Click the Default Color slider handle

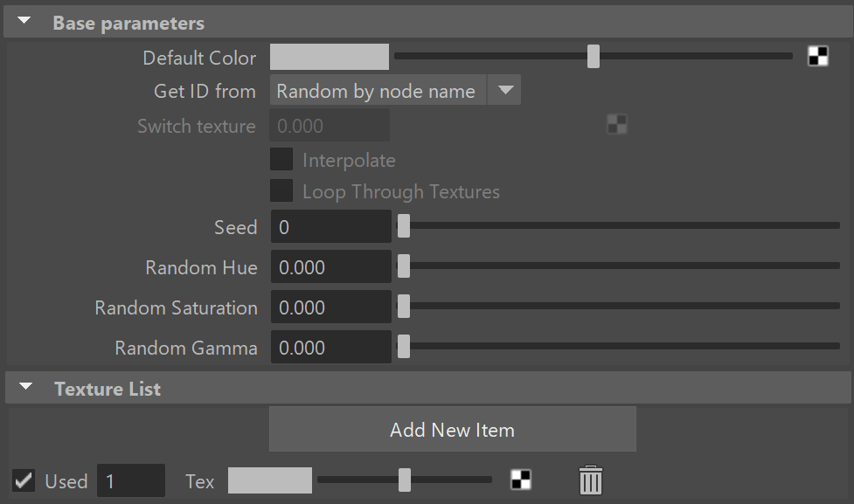click(594, 56)
